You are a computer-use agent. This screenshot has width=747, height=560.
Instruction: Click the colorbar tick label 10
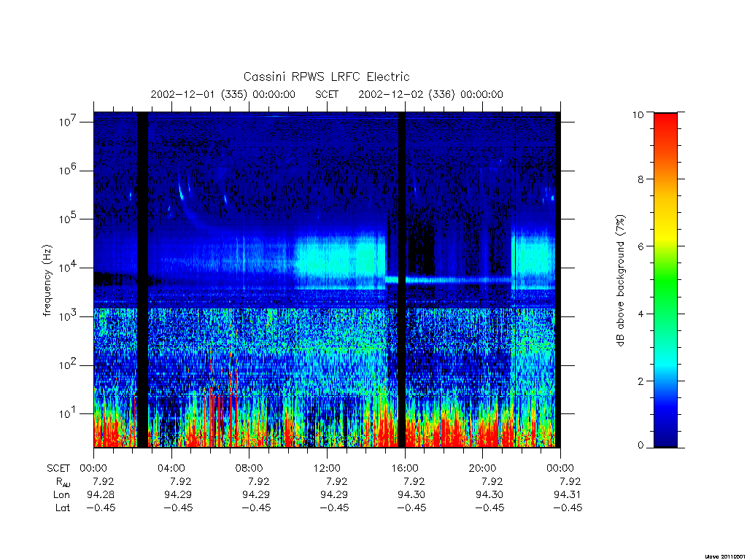pyautogui.click(x=638, y=114)
